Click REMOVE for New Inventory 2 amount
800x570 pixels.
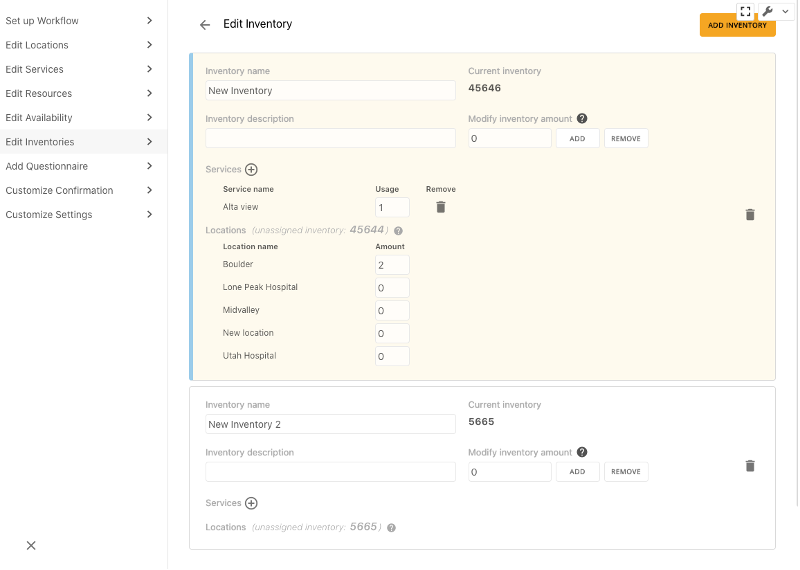click(x=626, y=472)
